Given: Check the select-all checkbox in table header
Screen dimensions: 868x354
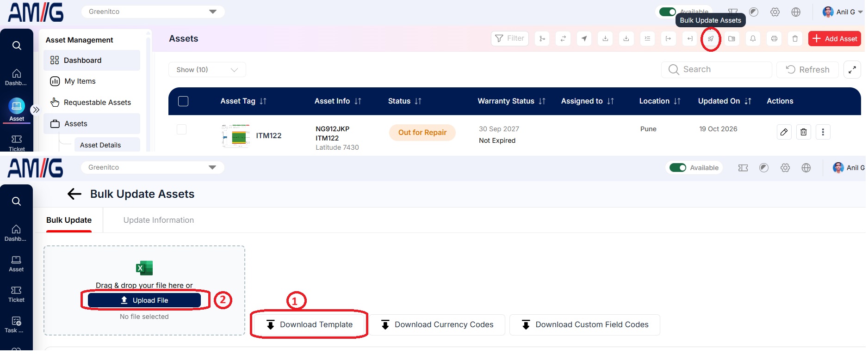Looking at the screenshot, I should [183, 101].
